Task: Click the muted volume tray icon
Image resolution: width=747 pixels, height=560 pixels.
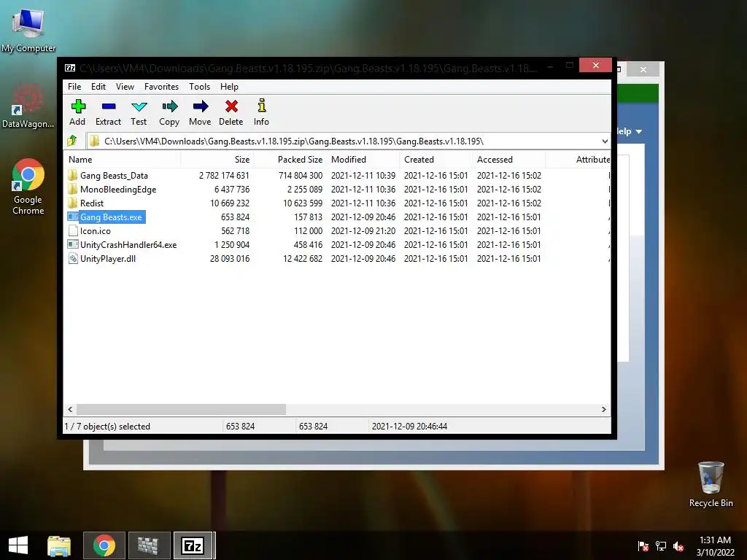Action: pyautogui.click(x=678, y=546)
